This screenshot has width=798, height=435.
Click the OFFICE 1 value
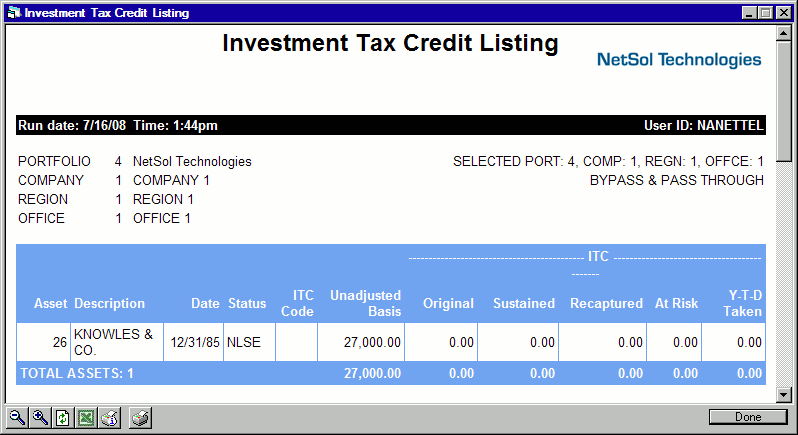click(x=161, y=218)
